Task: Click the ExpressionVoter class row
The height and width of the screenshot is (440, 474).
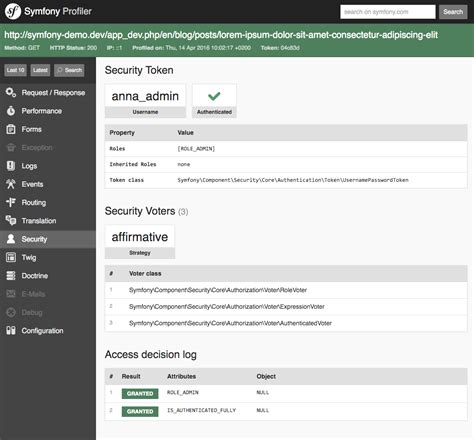Action: coord(286,307)
